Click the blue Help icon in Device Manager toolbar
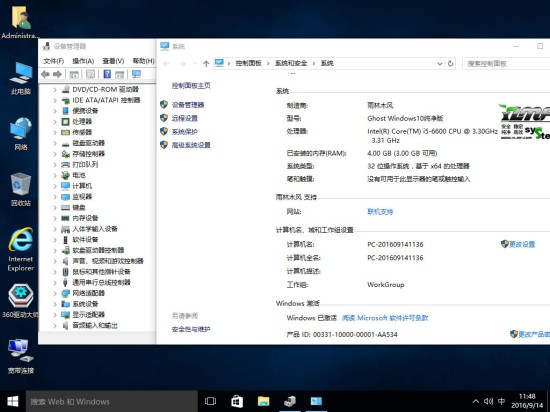 point(107,74)
